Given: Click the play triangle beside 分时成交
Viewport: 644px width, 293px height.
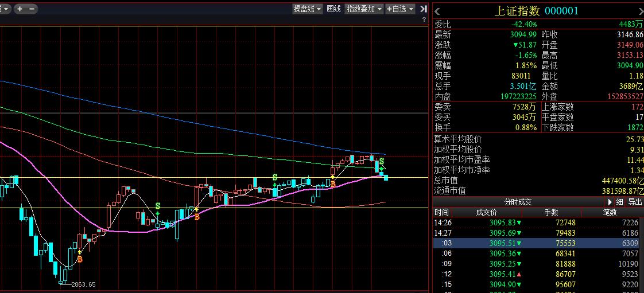Looking at the screenshot, I should [x=610, y=202].
